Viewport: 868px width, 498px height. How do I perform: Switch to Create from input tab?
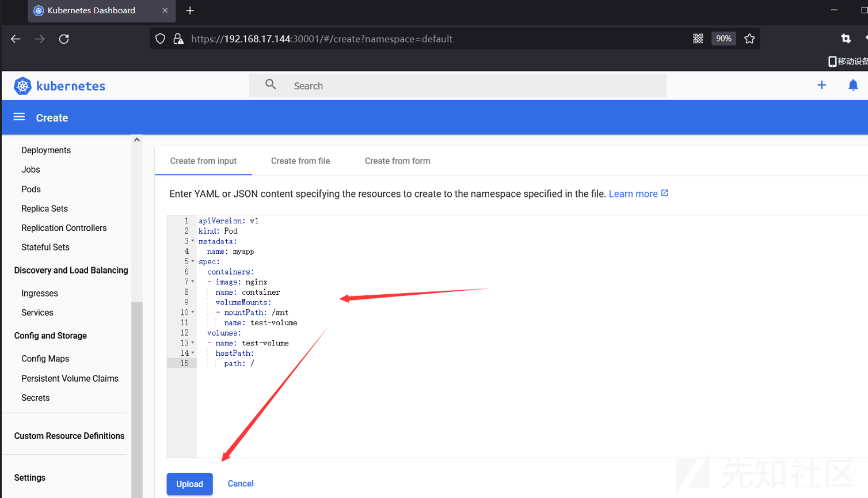pos(203,161)
